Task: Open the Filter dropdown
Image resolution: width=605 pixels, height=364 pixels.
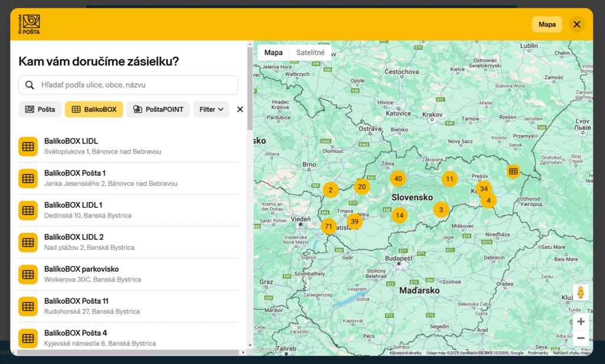Action: click(x=212, y=109)
